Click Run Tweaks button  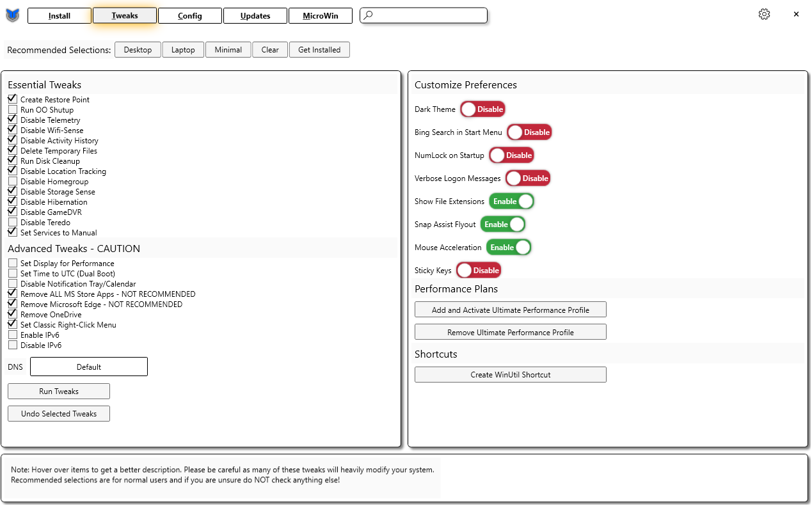59,391
